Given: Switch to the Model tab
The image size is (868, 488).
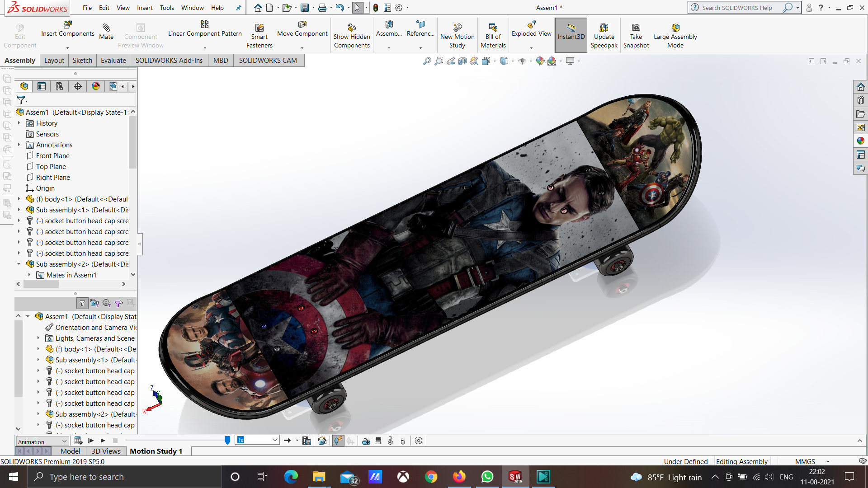Looking at the screenshot, I should [x=71, y=451].
